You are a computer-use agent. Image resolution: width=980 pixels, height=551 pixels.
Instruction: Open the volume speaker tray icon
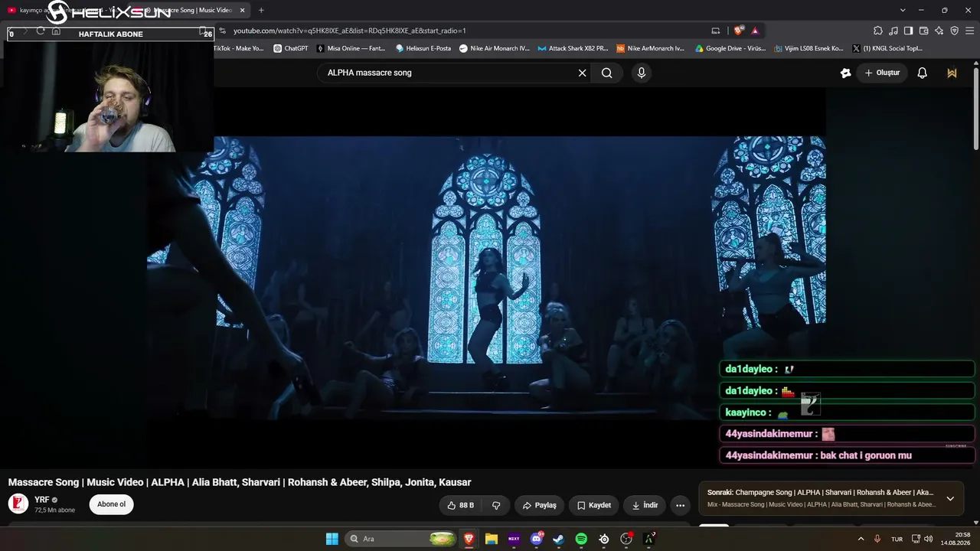(x=928, y=539)
